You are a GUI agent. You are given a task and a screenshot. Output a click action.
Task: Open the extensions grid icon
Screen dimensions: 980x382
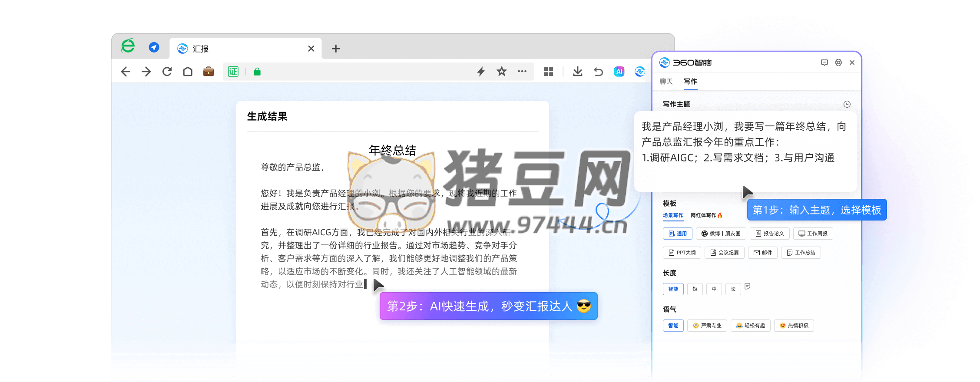point(548,72)
